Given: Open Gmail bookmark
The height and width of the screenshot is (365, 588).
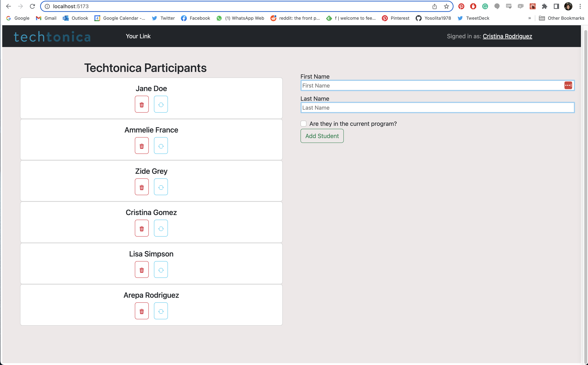Looking at the screenshot, I should pos(46,18).
